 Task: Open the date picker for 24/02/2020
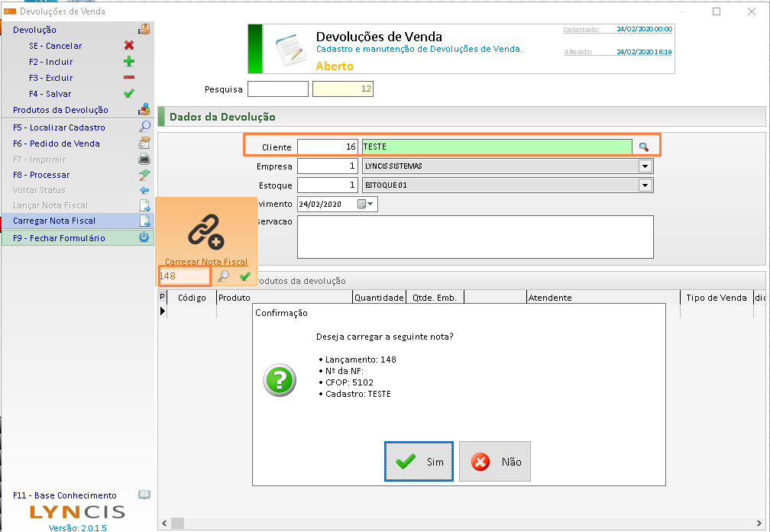click(x=371, y=205)
